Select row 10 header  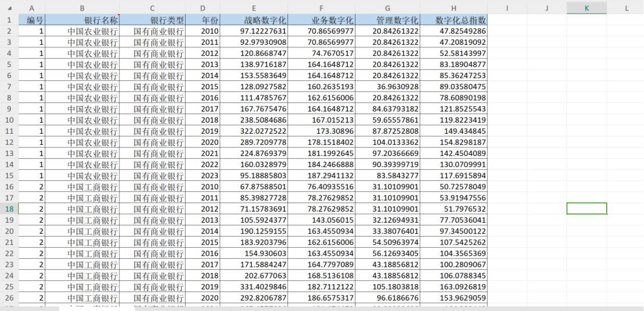coord(9,119)
